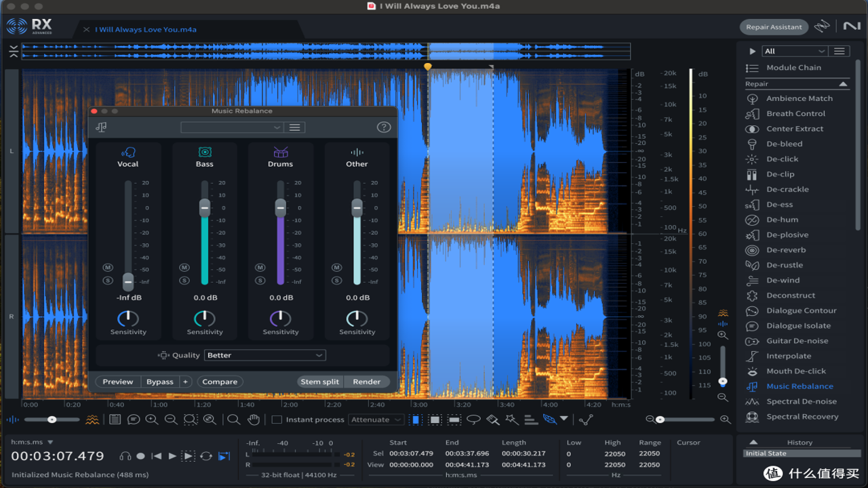The width and height of the screenshot is (868, 488).
Task: Click the playhead marker above the spectrogram
Action: (427, 66)
